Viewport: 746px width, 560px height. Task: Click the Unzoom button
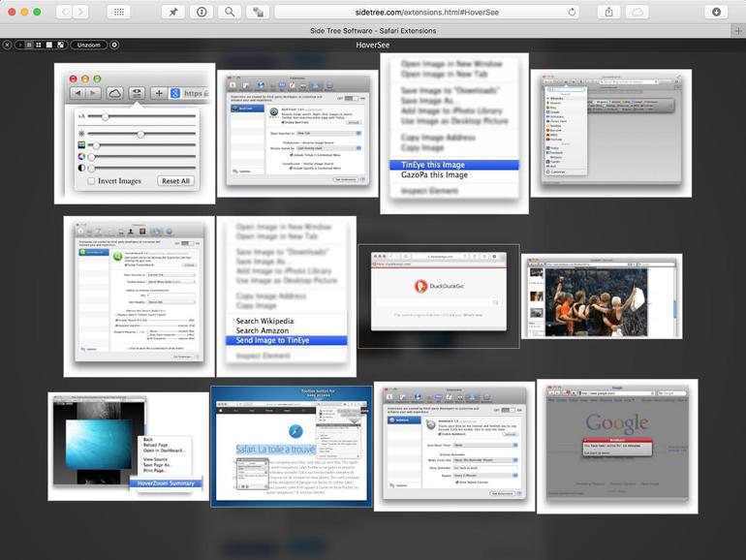coord(89,45)
